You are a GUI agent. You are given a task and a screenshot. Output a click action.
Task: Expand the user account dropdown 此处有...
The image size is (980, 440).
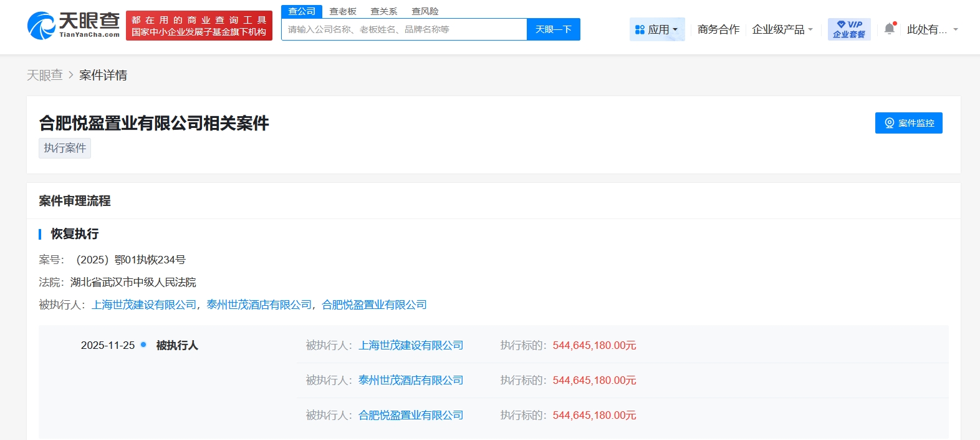pos(932,29)
